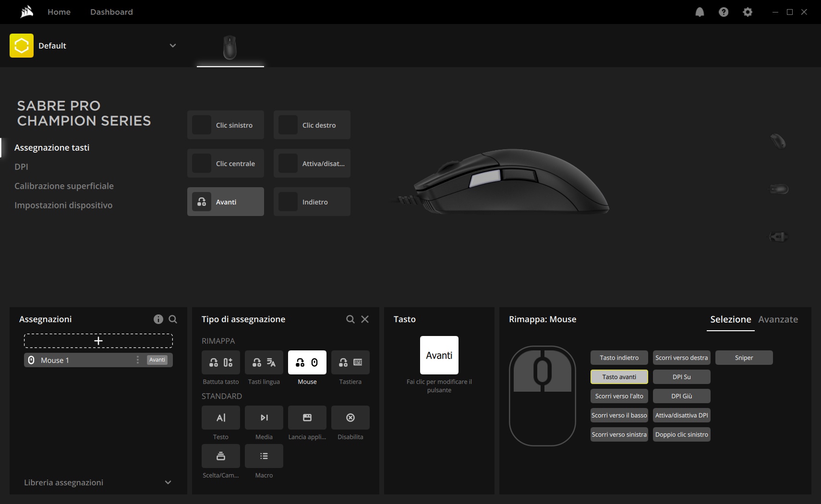821x504 pixels.
Task: Open the Corsair iCUE logo menu
Action: point(27,12)
